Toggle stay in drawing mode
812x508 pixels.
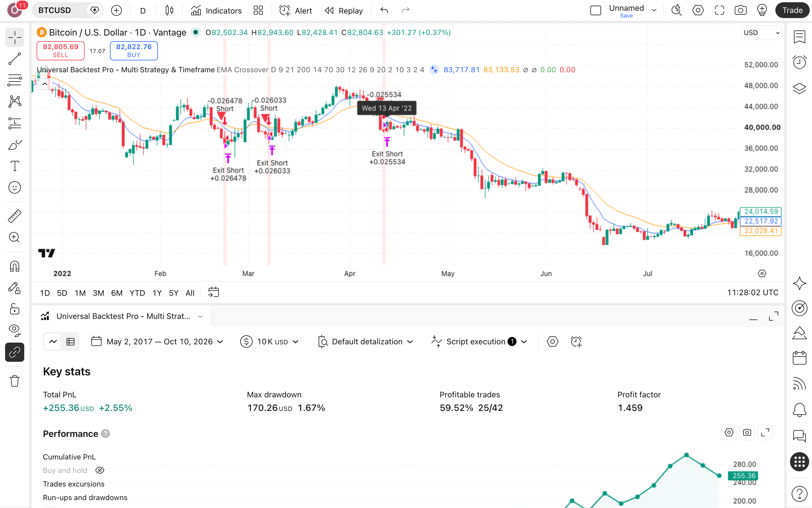[15, 288]
